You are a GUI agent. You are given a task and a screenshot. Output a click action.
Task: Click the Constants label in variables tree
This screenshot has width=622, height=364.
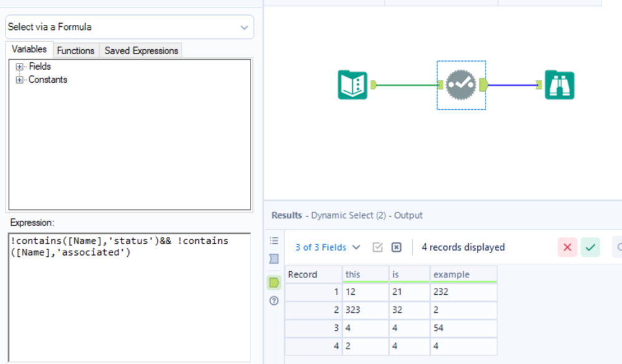point(47,80)
